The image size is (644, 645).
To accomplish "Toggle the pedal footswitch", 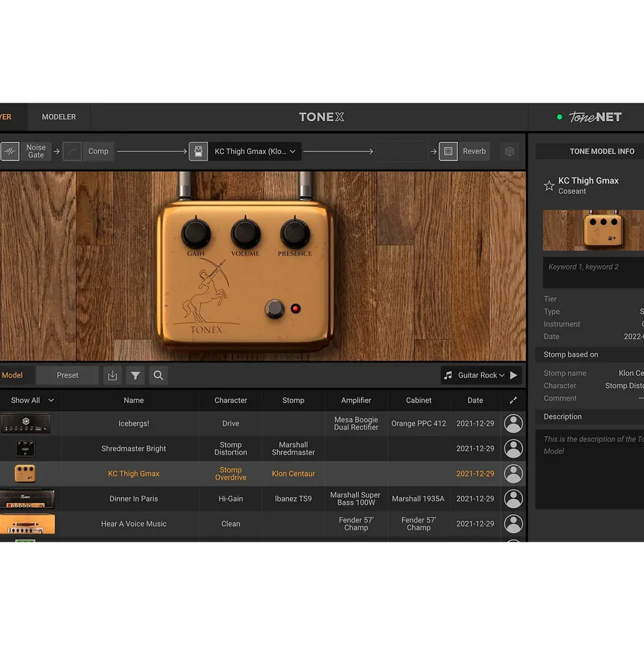I will pyautogui.click(x=274, y=308).
